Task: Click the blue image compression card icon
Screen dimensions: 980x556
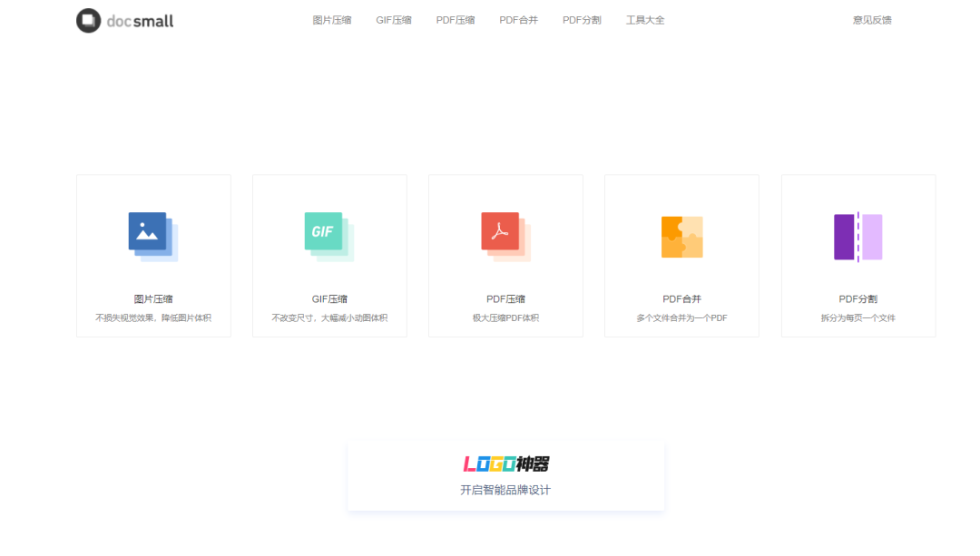Action: pos(153,237)
